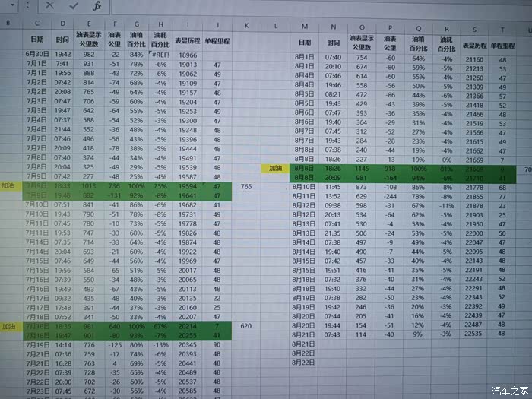This screenshot has height=399, width=532.
Task: Select column H header
Action: [x=160, y=24]
